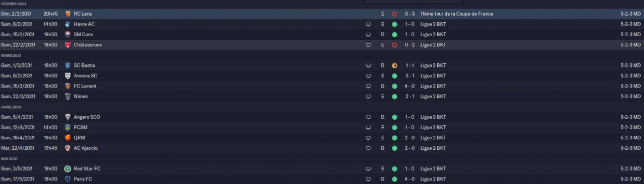Open the Angers SCO team link
This screenshot has width=644, height=184.
coord(87,117)
